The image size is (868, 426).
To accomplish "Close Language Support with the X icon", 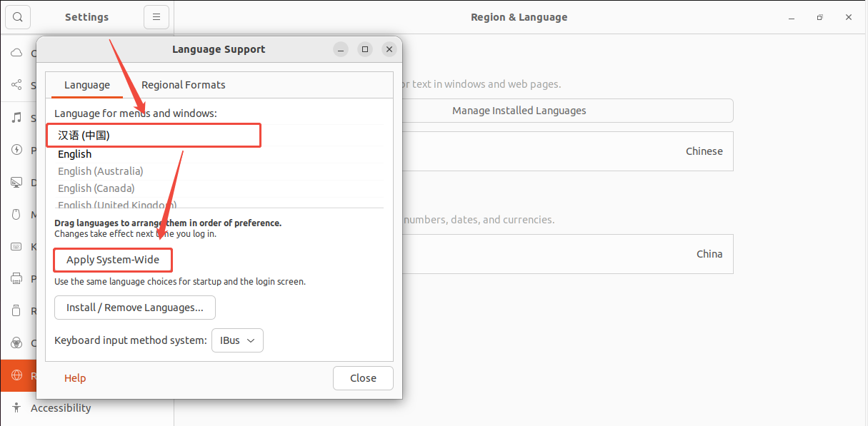I will (389, 49).
